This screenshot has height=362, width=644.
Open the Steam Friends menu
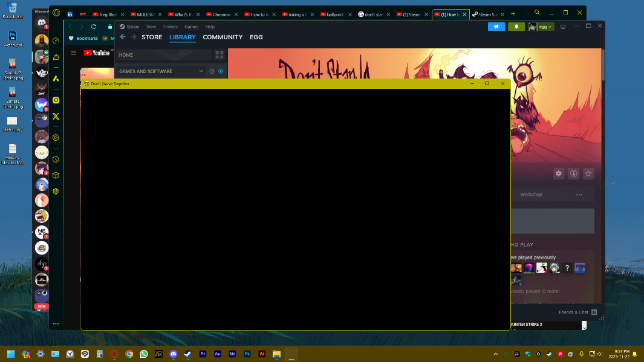pyautogui.click(x=170, y=27)
